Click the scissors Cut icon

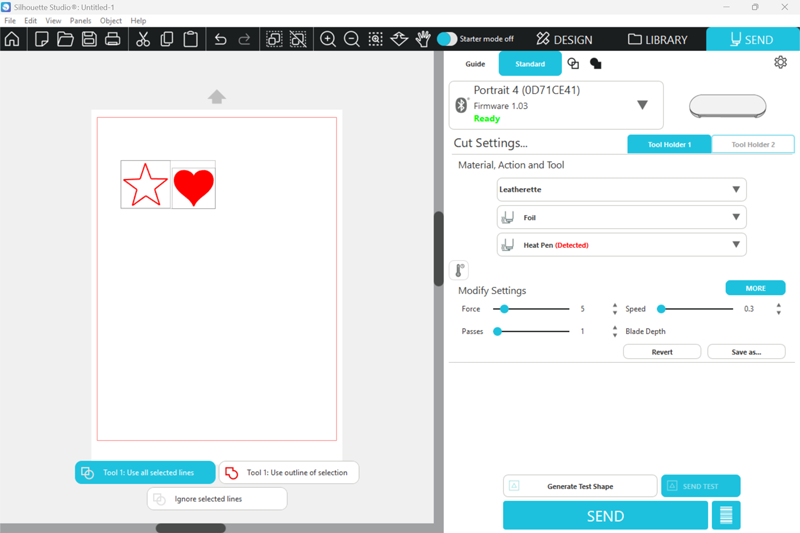142,40
